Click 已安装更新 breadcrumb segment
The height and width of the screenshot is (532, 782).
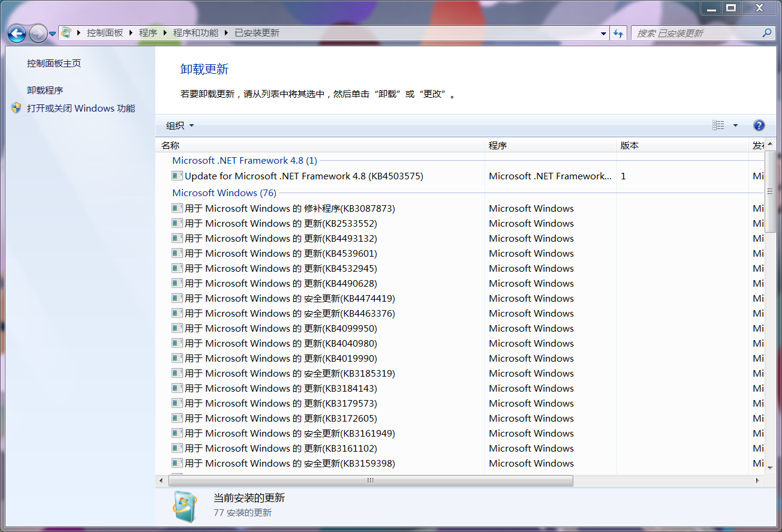257,33
